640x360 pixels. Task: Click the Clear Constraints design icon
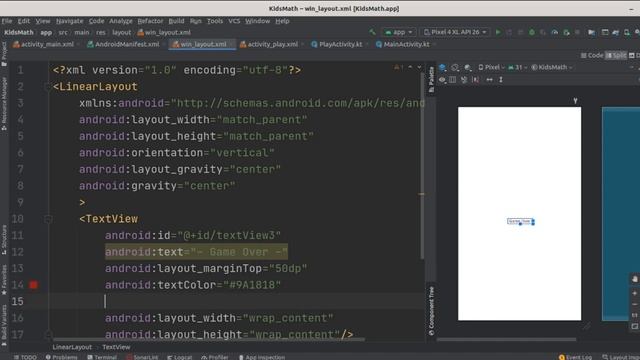[464, 80]
